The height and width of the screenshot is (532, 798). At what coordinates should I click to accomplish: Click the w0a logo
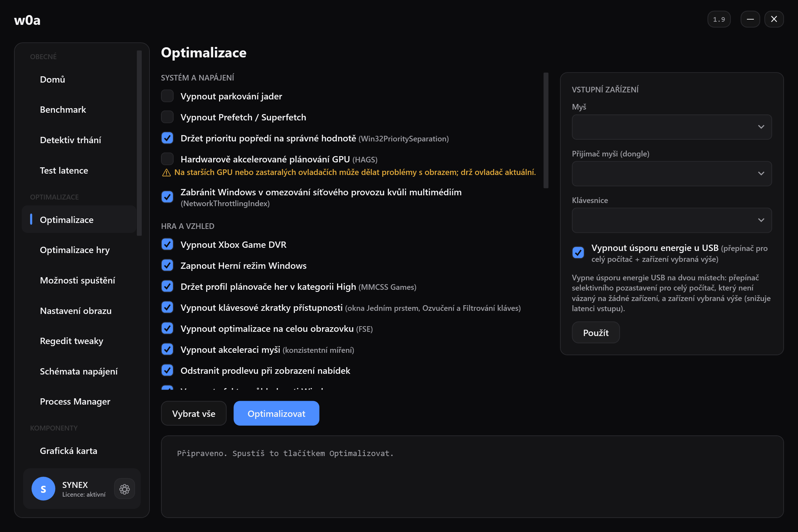pyautogui.click(x=27, y=20)
